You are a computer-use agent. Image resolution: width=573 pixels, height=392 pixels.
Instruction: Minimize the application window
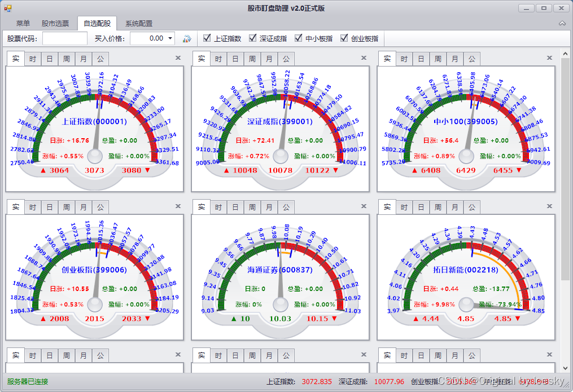pos(527,8)
